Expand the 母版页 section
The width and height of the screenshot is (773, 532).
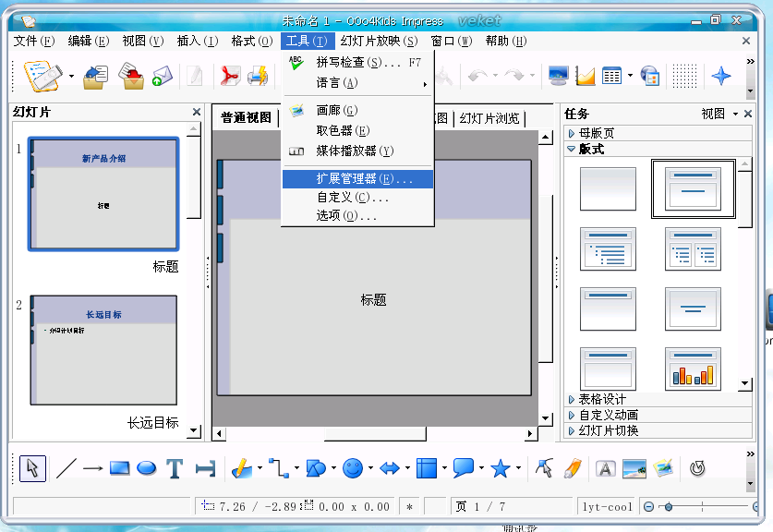pos(658,133)
